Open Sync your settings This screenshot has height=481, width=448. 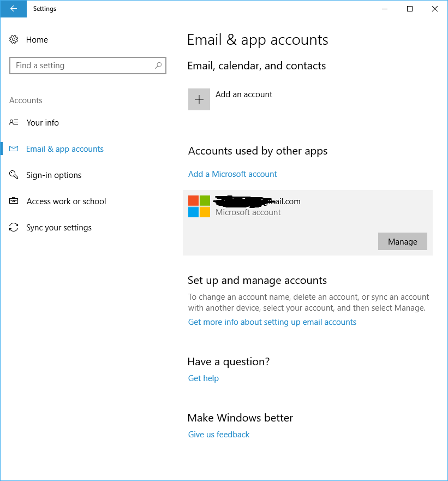click(x=59, y=228)
